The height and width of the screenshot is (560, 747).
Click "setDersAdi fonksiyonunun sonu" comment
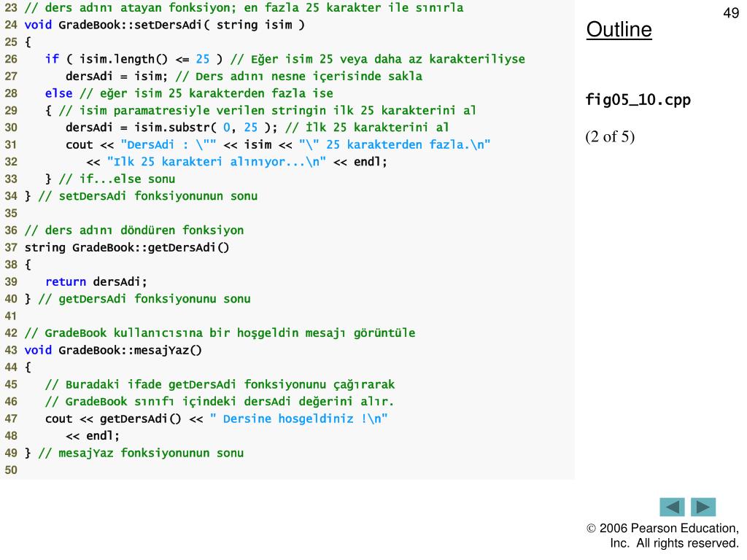point(147,196)
